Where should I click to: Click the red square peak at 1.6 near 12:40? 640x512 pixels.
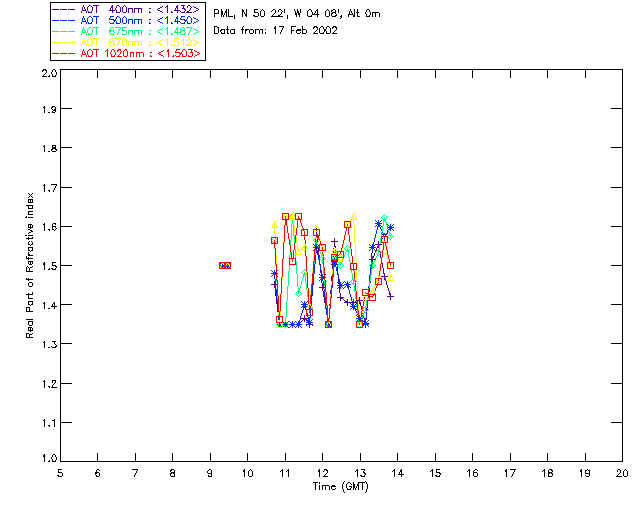347,225
